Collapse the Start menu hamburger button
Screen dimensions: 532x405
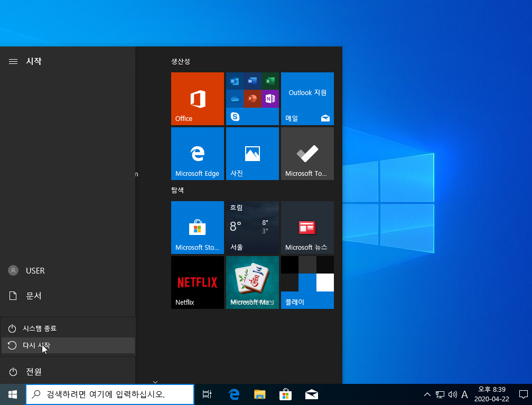tap(13, 61)
